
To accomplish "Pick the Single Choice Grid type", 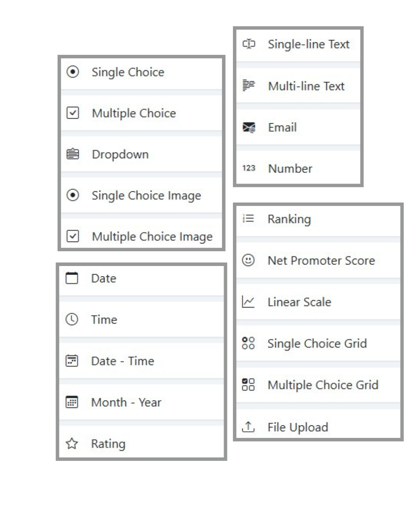I will coord(317,343).
